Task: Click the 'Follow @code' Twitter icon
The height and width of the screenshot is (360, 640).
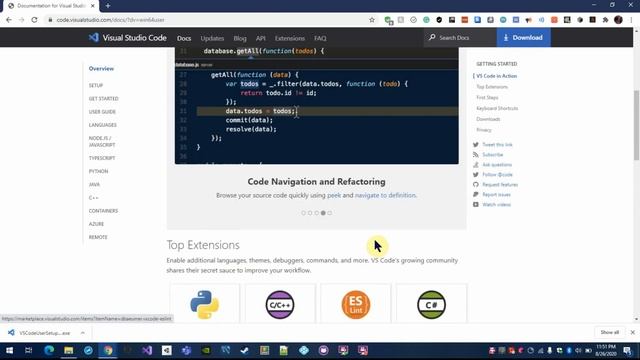Action: pyautogui.click(x=476, y=175)
